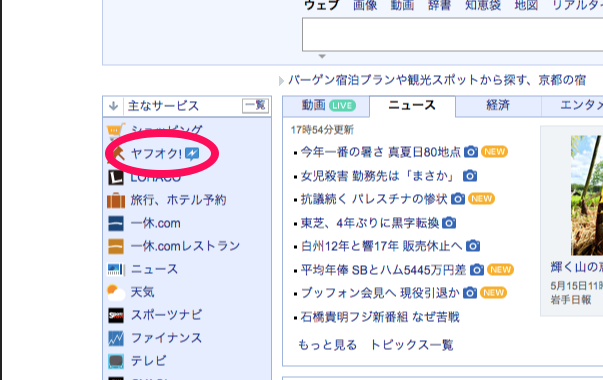
Task: Click the スポーツナビ icon
Action: pos(116,315)
